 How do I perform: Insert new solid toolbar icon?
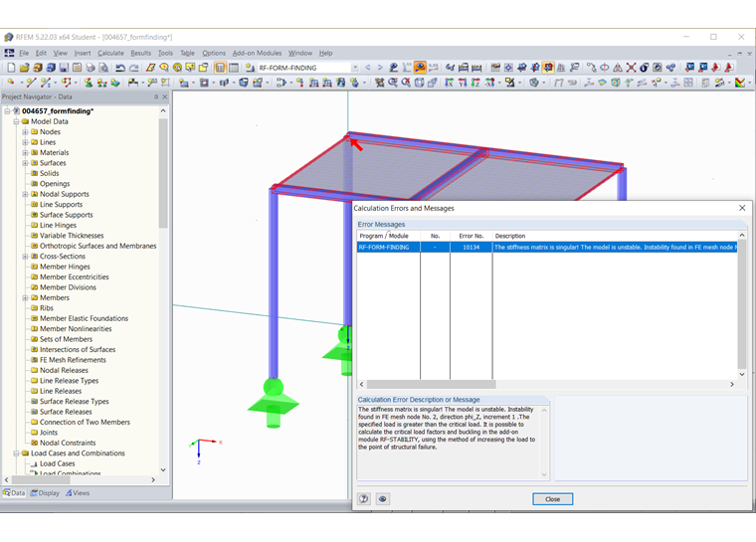244,83
